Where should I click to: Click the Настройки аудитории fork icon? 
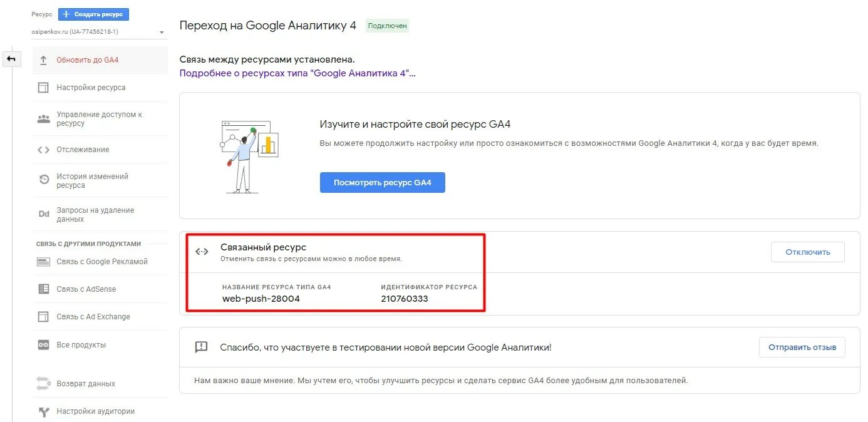pyautogui.click(x=43, y=411)
